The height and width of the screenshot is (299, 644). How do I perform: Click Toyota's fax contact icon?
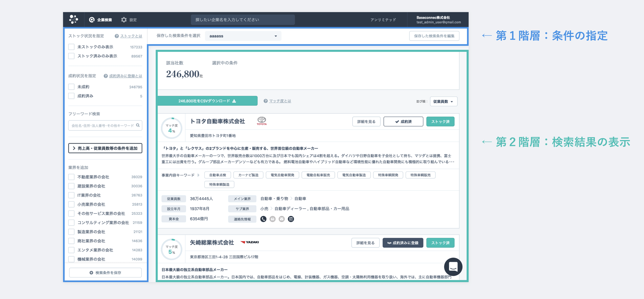click(x=273, y=219)
